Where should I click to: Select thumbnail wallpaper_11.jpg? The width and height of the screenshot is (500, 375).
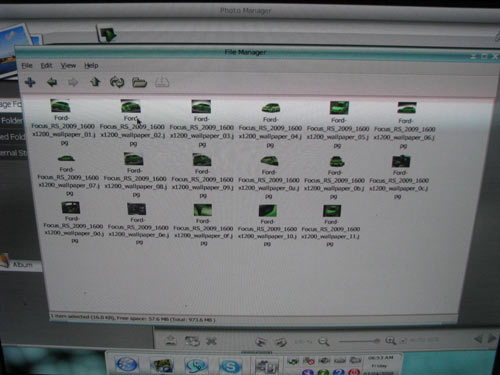(332, 211)
